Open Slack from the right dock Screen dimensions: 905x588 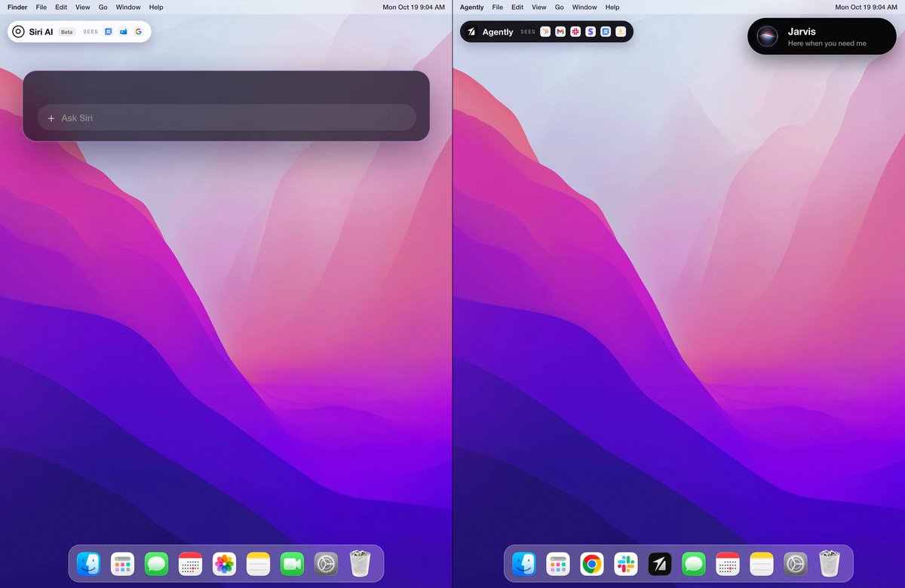pyautogui.click(x=625, y=564)
